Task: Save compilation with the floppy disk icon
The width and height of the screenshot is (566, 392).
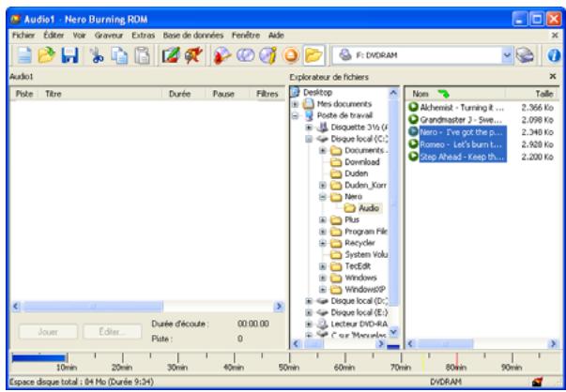Action: click(69, 55)
